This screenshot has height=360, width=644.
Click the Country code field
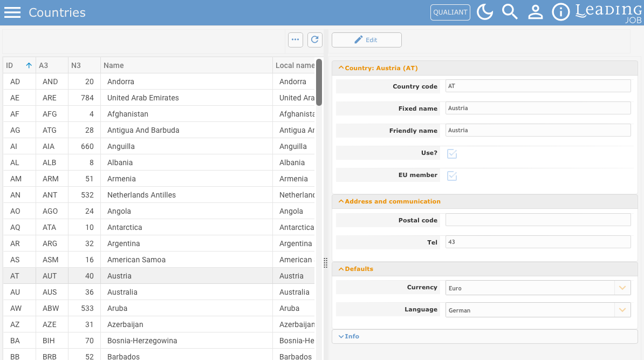tap(538, 86)
